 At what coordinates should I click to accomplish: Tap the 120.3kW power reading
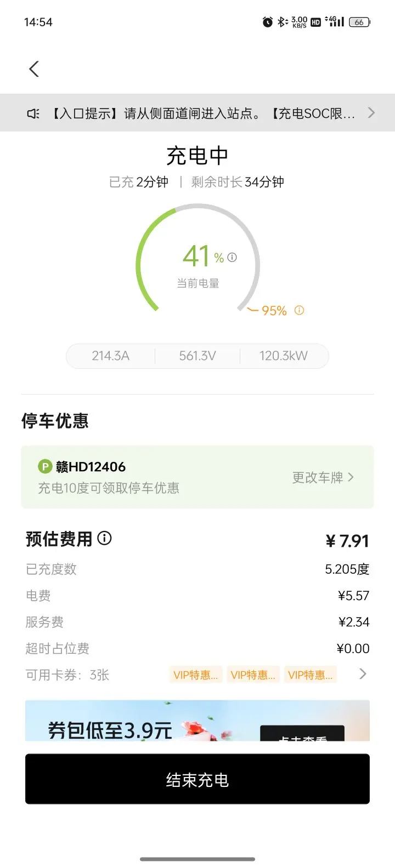click(x=284, y=356)
